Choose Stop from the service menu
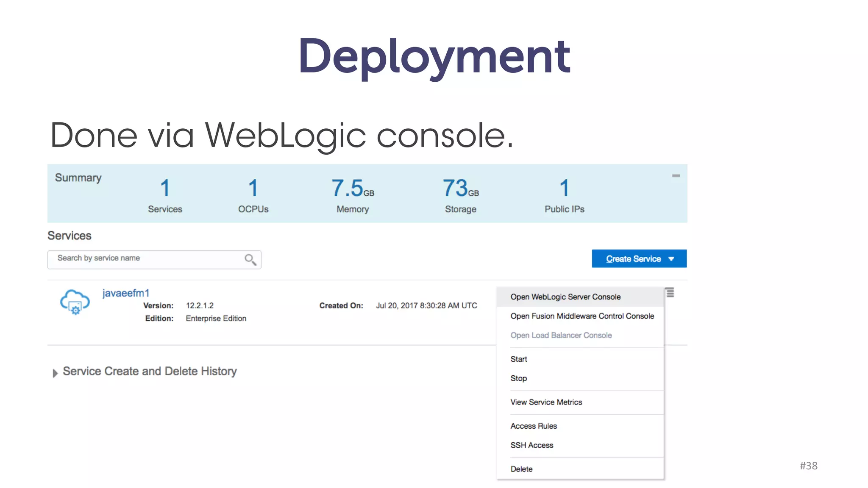The width and height of the screenshot is (868, 488). pyautogui.click(x=519, y=378)
